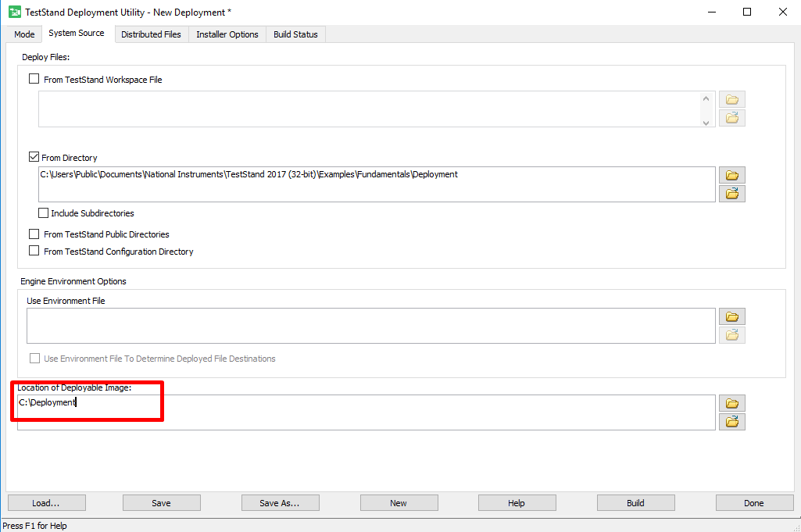Click the Save As... button

click(280, 503)
